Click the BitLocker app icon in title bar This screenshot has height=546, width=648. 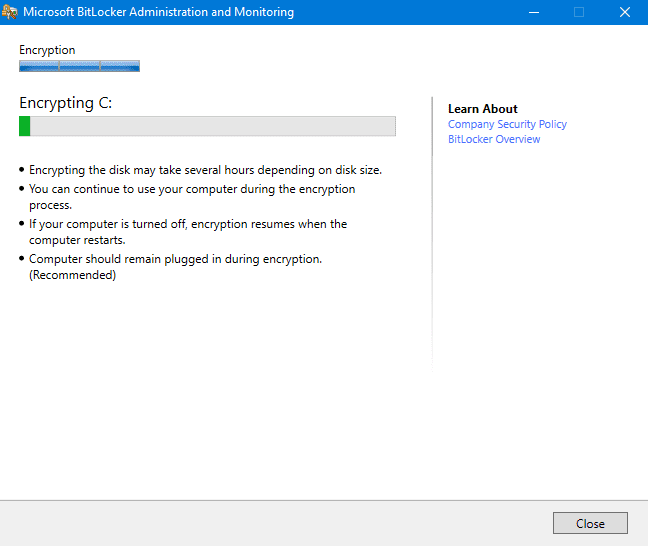click(x=9, y=12)
